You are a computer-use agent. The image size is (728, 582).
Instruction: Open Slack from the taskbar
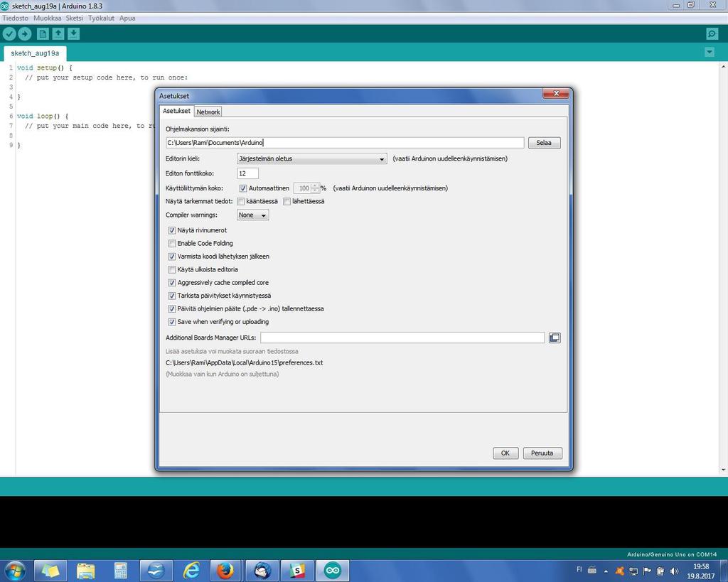[x=297, y=571]
